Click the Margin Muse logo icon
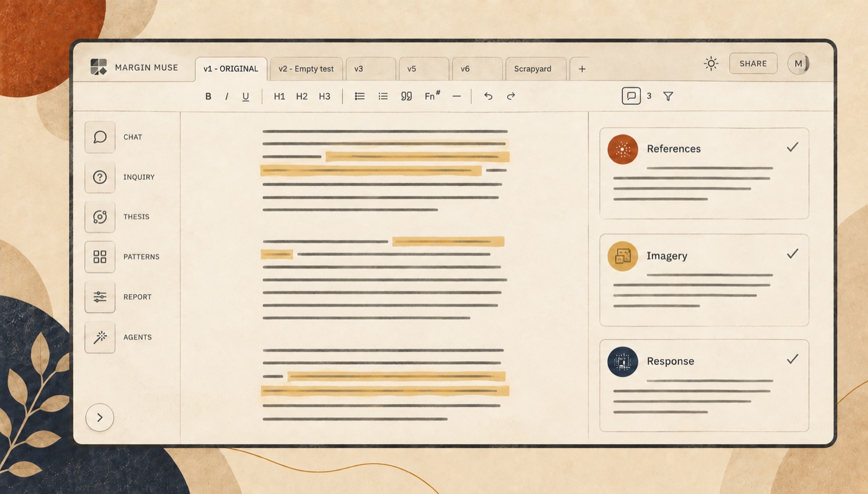 pyautogui.click(x=99, y=67)
